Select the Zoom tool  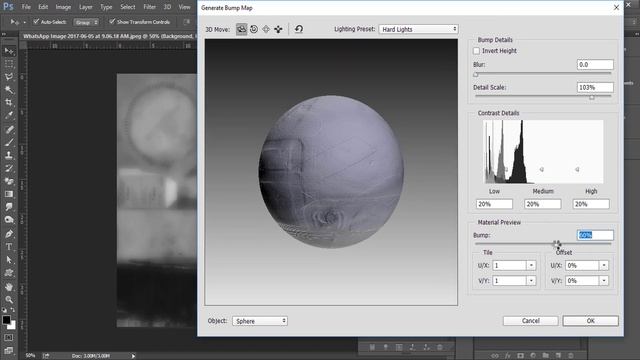click(9, 300)
